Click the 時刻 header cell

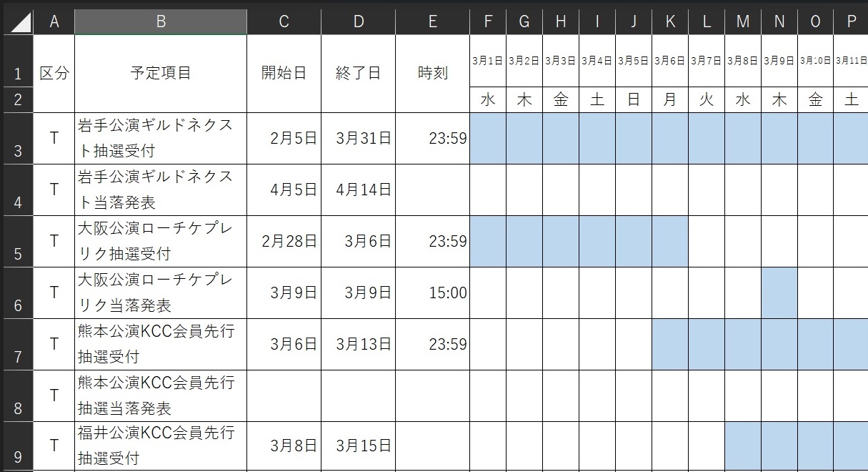432,74
